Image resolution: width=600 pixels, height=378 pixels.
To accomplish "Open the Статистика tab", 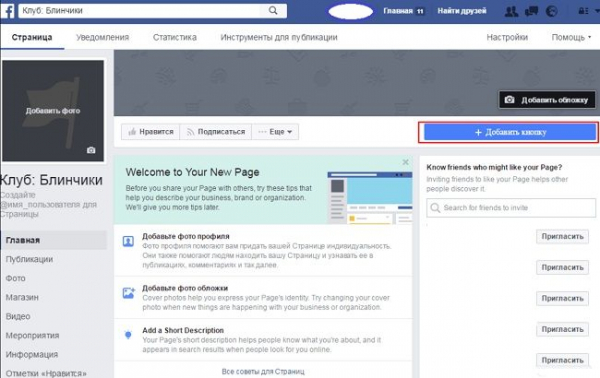I will click(174, 37).
